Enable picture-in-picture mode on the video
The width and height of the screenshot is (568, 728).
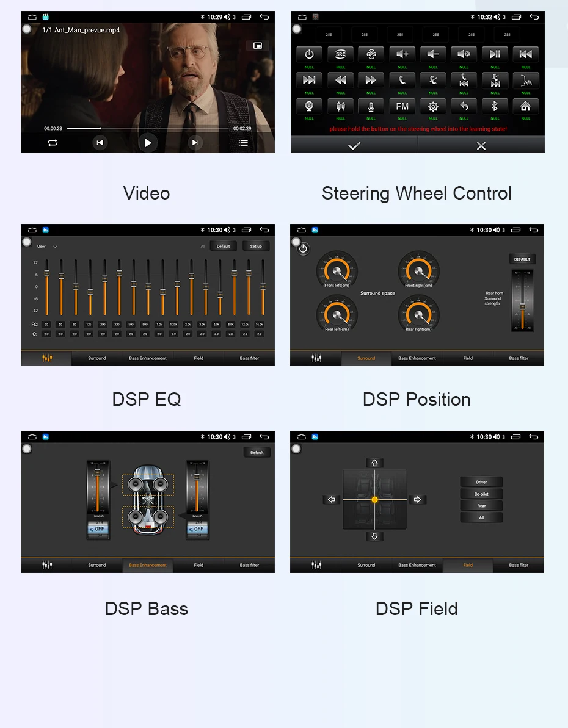click(x=258, y=46)
